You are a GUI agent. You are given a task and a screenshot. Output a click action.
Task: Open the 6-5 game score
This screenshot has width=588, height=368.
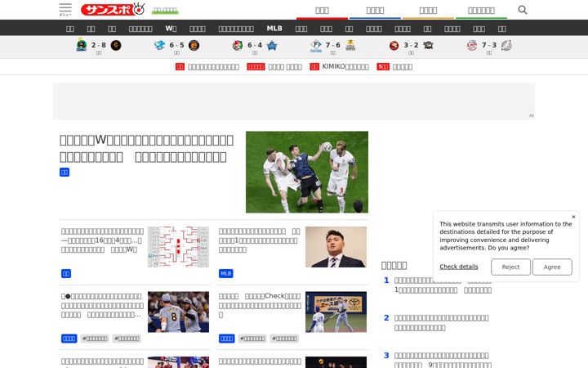176,45
